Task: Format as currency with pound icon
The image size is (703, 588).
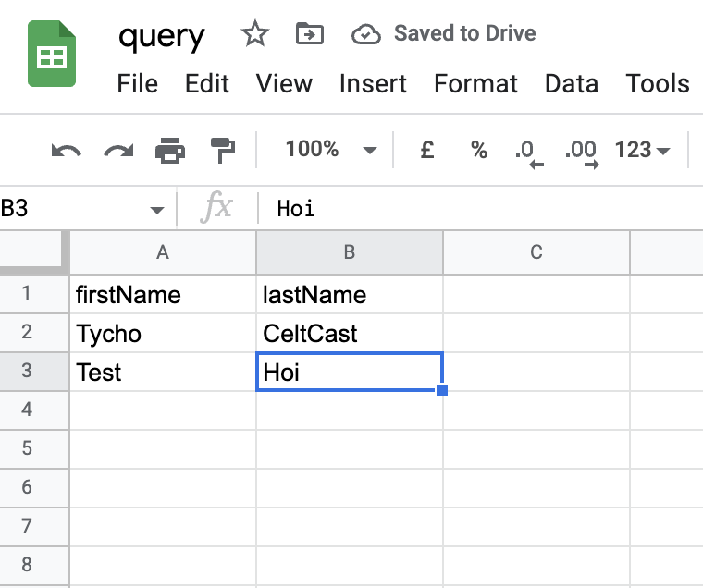Action: coord(427,149)
